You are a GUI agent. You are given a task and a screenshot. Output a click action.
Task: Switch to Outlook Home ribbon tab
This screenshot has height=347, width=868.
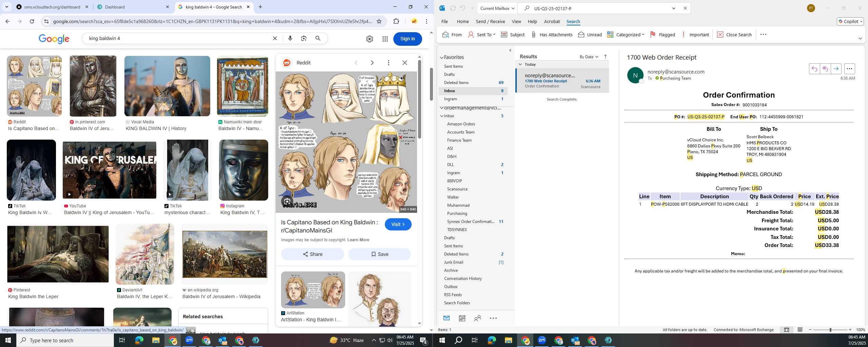(x=463, y=21)
